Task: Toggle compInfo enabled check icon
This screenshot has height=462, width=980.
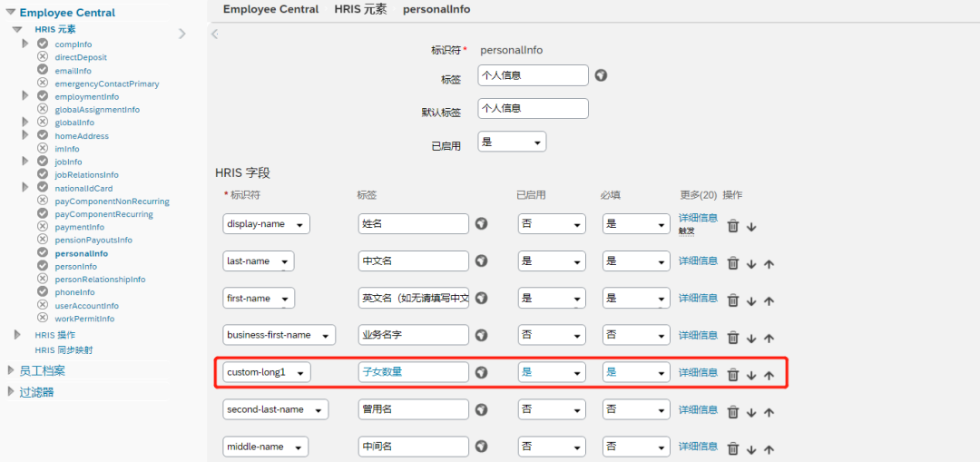Action: click(43, 44)
